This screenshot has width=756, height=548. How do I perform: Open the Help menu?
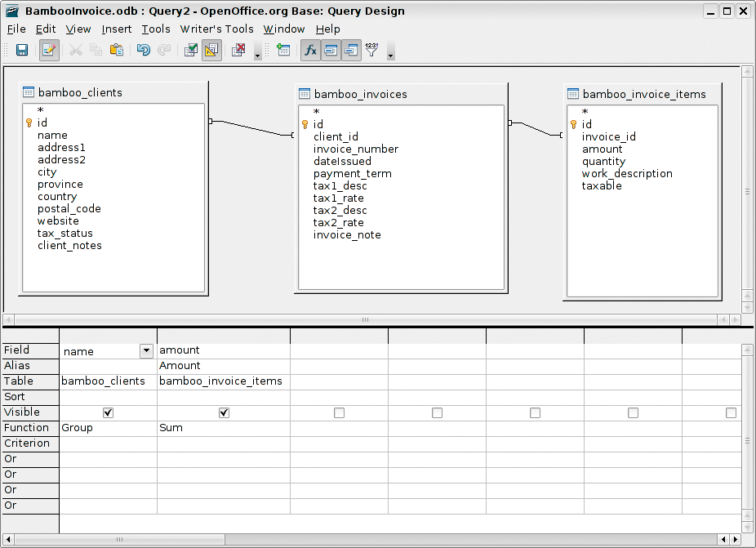coord(328,29)
